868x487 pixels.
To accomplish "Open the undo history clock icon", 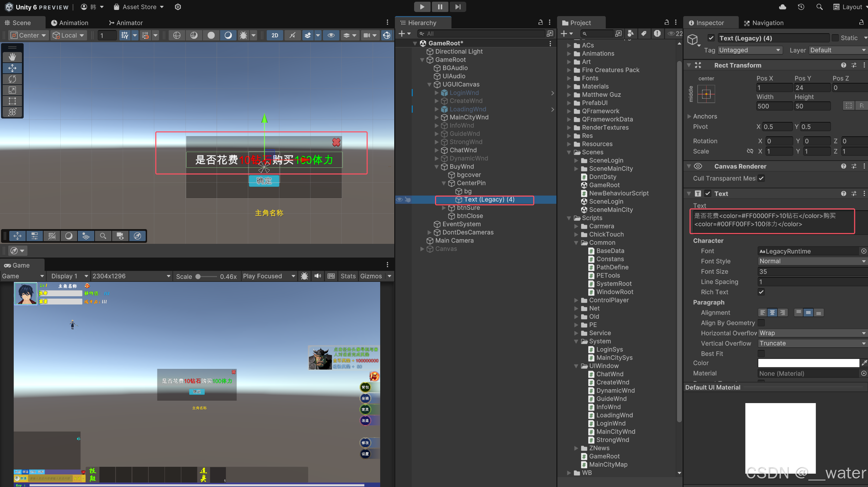I will (801, 7).
